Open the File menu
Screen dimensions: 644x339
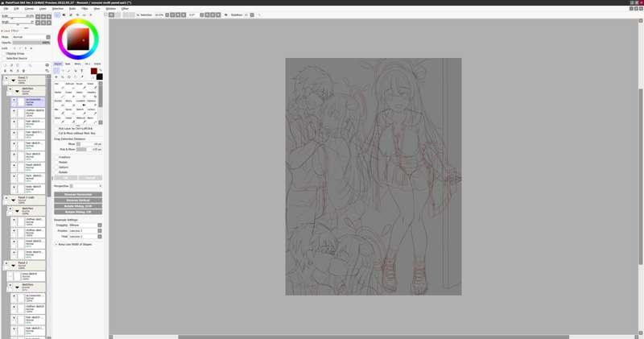6,9
